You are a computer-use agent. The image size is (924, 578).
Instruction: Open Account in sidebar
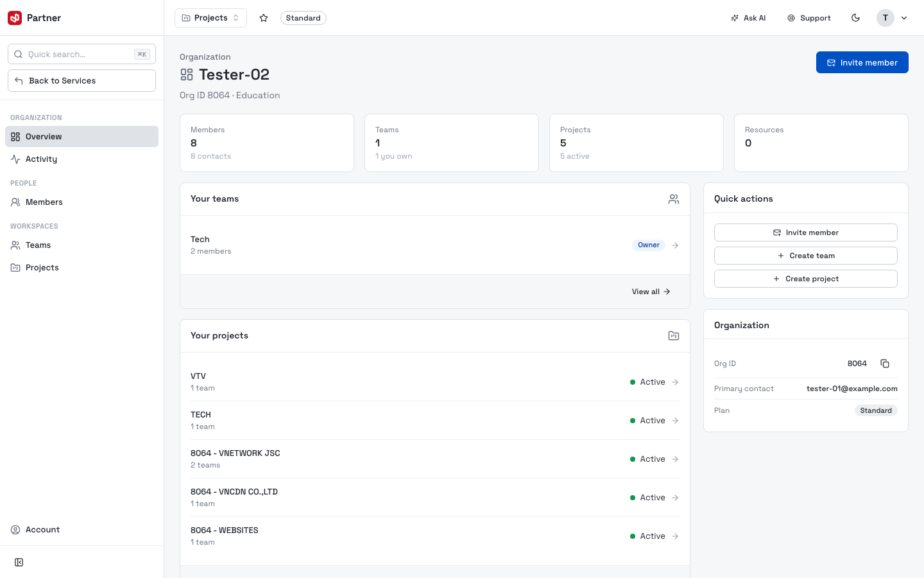(81, 530)
